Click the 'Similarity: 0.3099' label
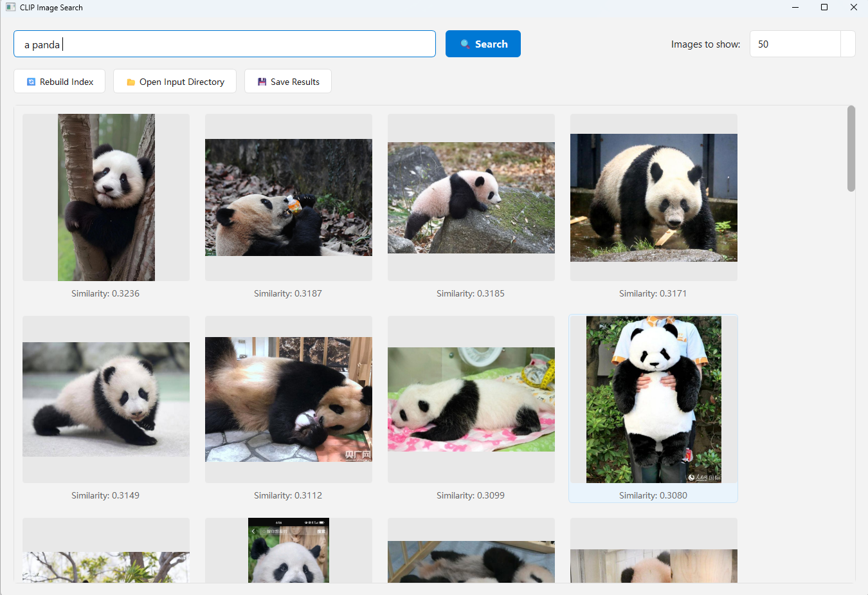Screen dimensions: 868x595 coord(471,495)
